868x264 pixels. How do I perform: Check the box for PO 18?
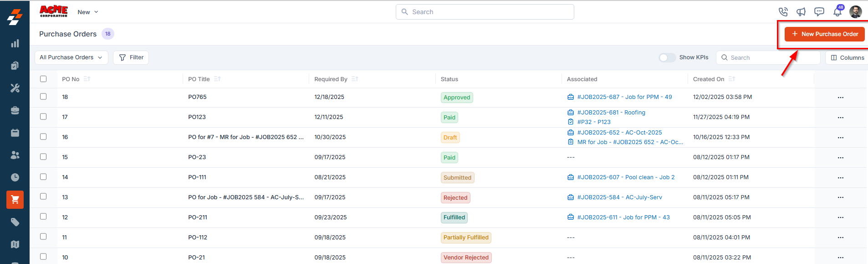[x=43, y=97]
